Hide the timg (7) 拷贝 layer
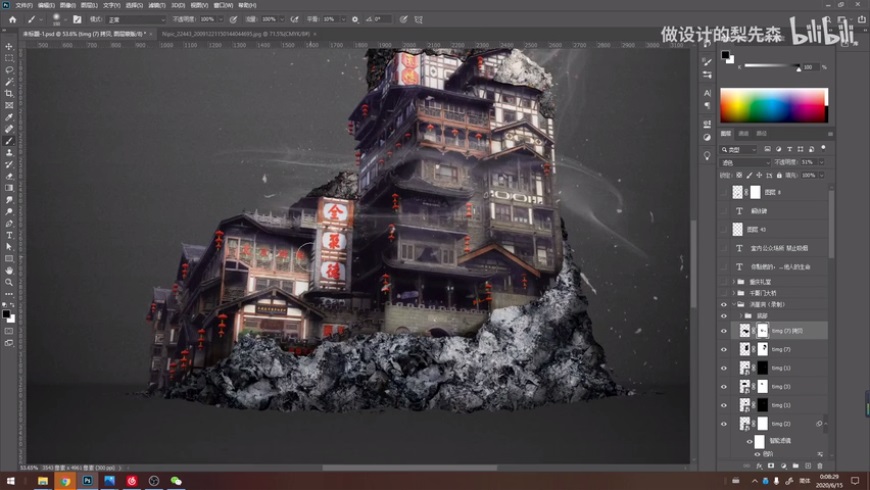870x490 pixels. (724, 331)
